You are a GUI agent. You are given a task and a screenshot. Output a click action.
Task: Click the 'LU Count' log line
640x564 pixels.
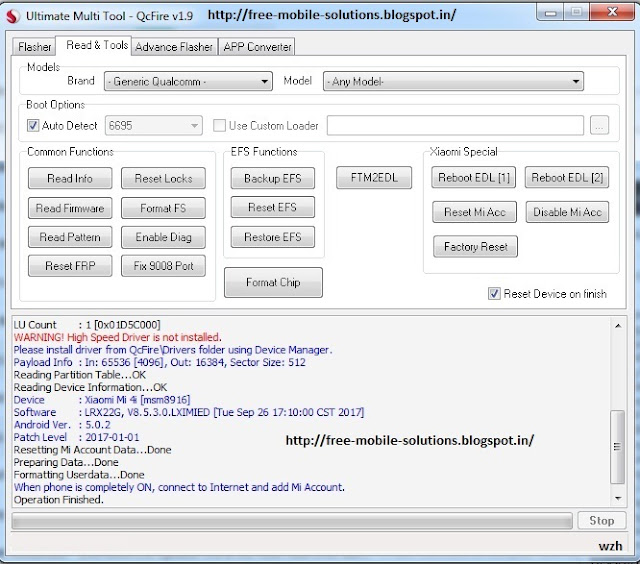click(x=87, y=325)
